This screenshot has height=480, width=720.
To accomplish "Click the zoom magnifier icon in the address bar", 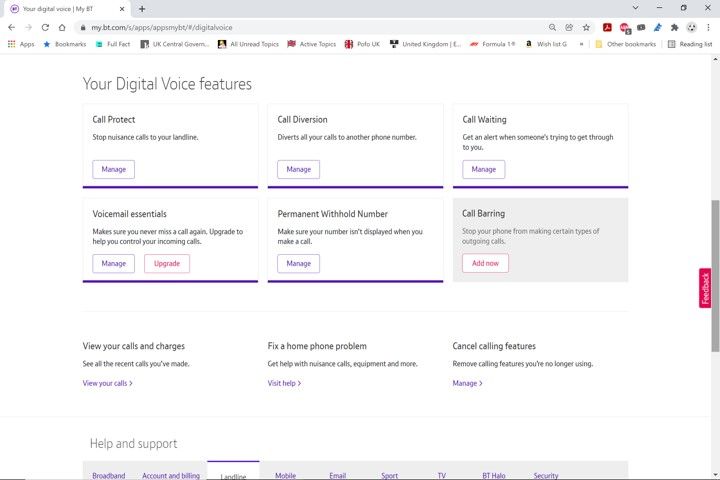I will click(x=553, y=28).
